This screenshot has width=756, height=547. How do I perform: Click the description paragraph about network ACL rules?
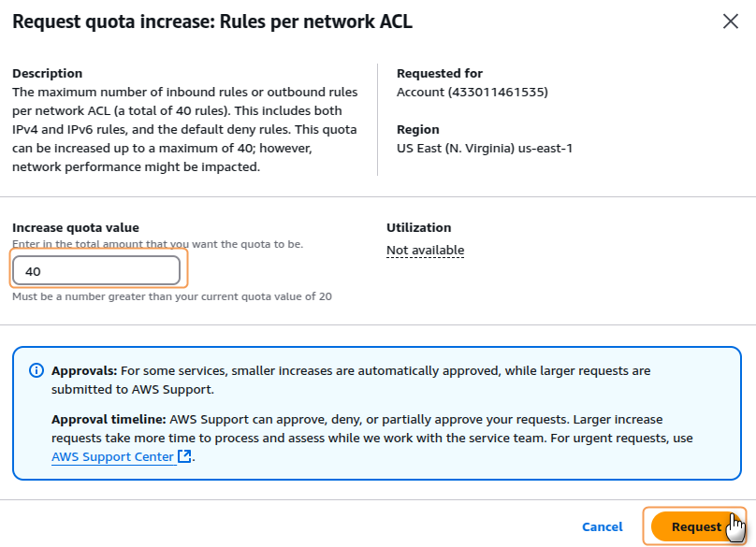(x=184, y=129)
